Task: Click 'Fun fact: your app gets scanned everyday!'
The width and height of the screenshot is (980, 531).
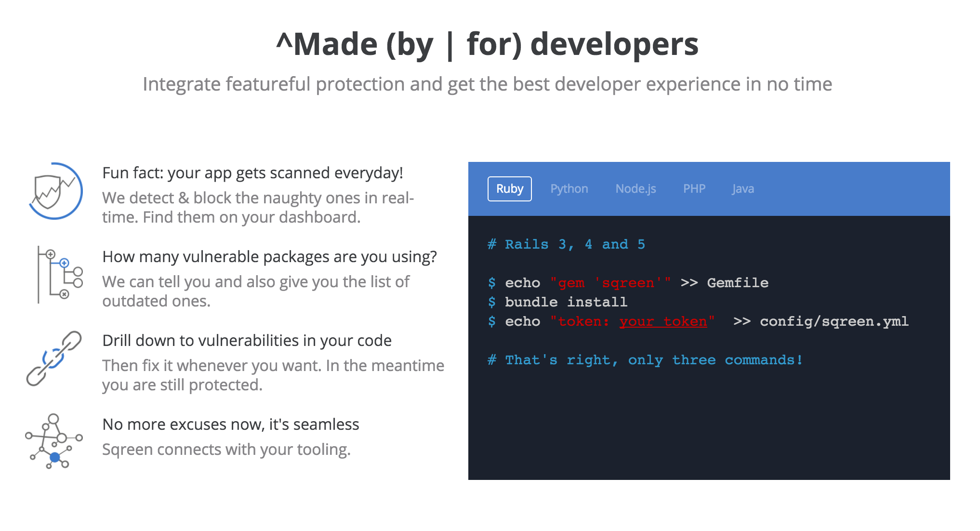Action: tap(252, 173)
